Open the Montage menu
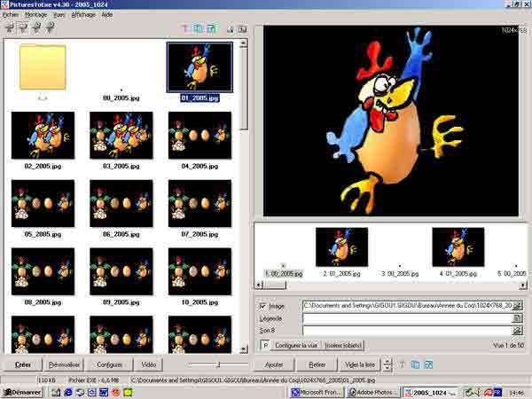Viewport: 532px width, 399px height. tap(36, 14)
